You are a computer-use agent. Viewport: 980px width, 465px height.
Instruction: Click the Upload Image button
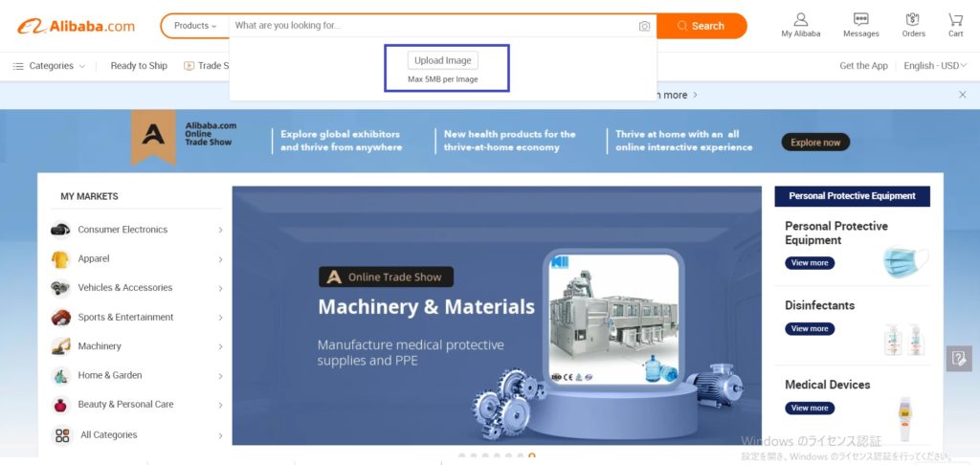(x=443, y=60)
